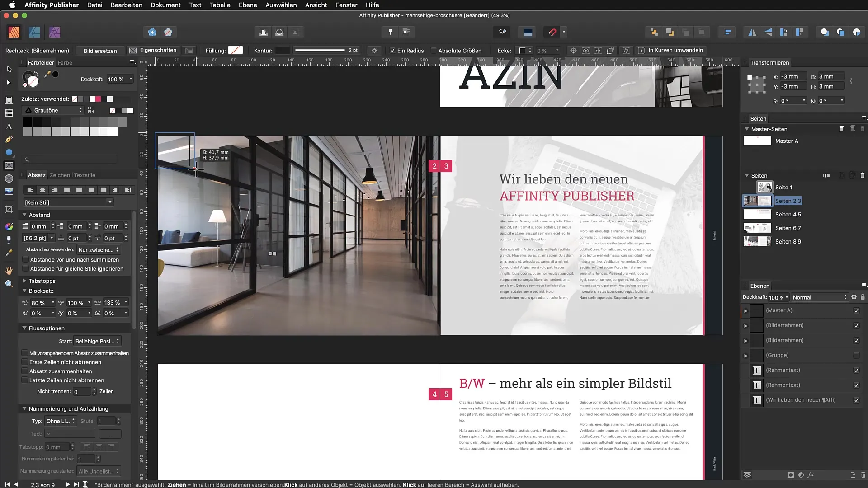Viewport: 868px width, 488px height.
Task: Delete selected page with trash icon
Action: click(863, 175)
